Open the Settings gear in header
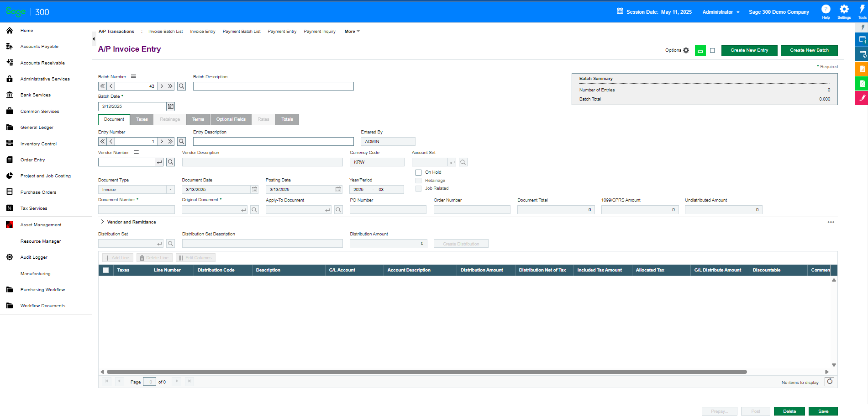The image size is (868, 416). pyautogui.click(x=844, y=11)
